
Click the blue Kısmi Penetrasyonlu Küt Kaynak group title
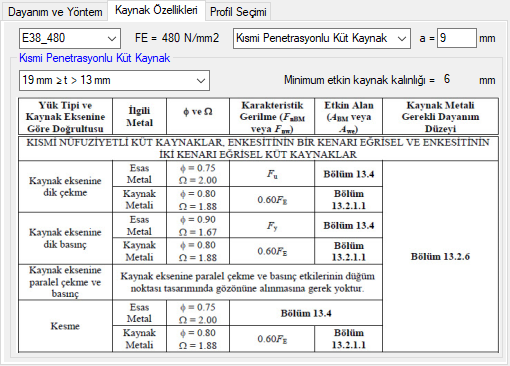click(95, 58)
